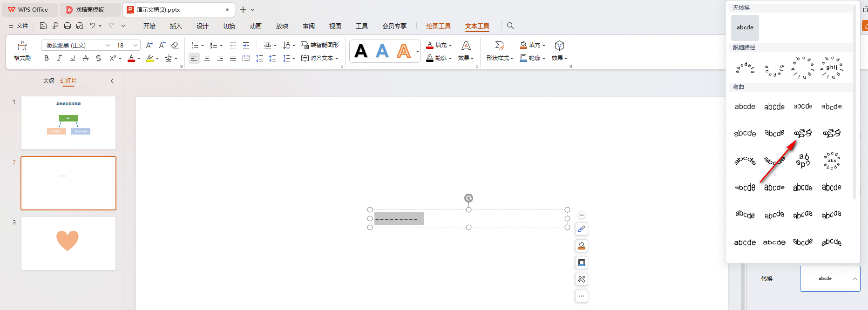Clear formatting with the eraser icon
The width and height of the screenshot is (868, 310).
pos(175,45)
